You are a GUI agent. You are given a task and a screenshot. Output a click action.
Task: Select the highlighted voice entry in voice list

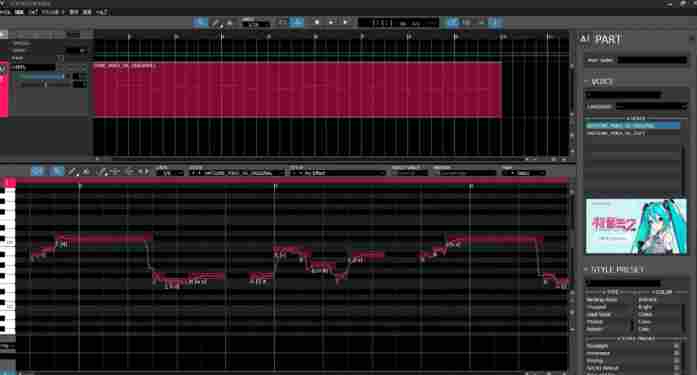pyautogui.click(x=633, y=126)
